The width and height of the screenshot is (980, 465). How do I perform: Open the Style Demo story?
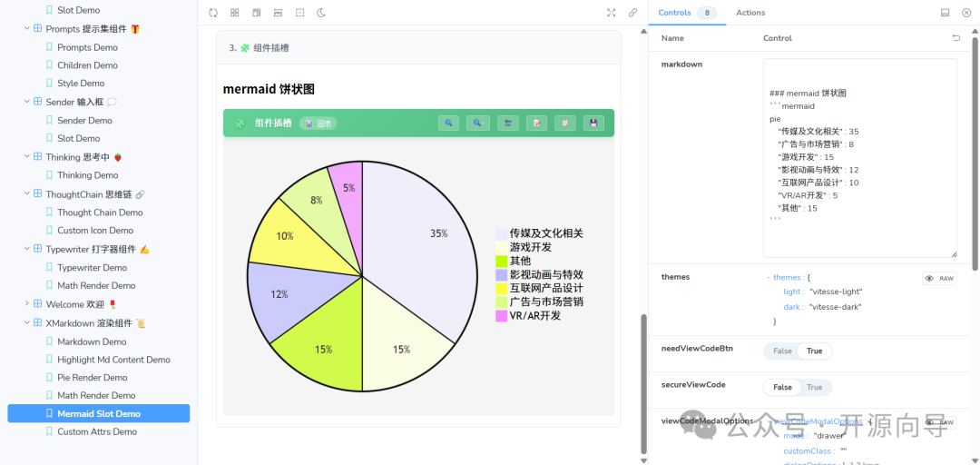click(x=81, y=84)
